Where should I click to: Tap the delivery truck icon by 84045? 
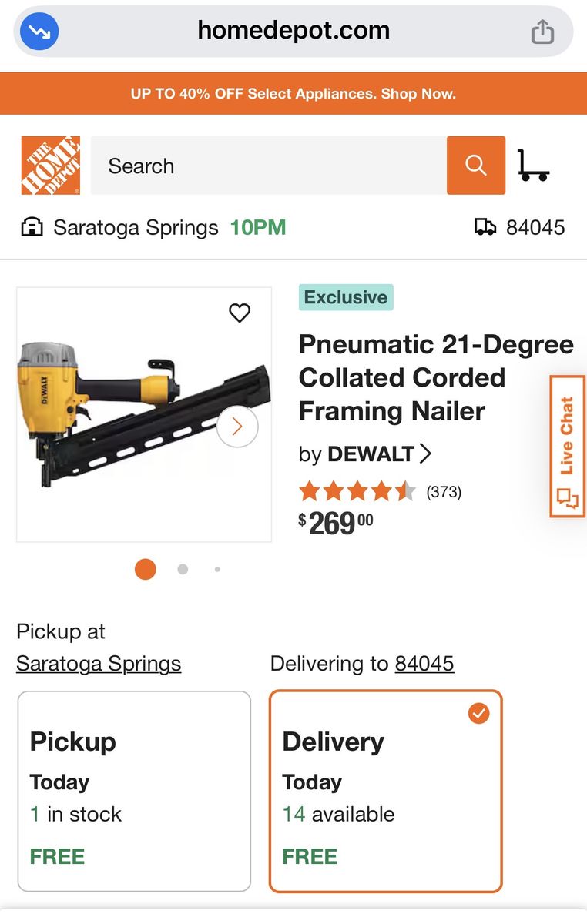click(485, 227)
